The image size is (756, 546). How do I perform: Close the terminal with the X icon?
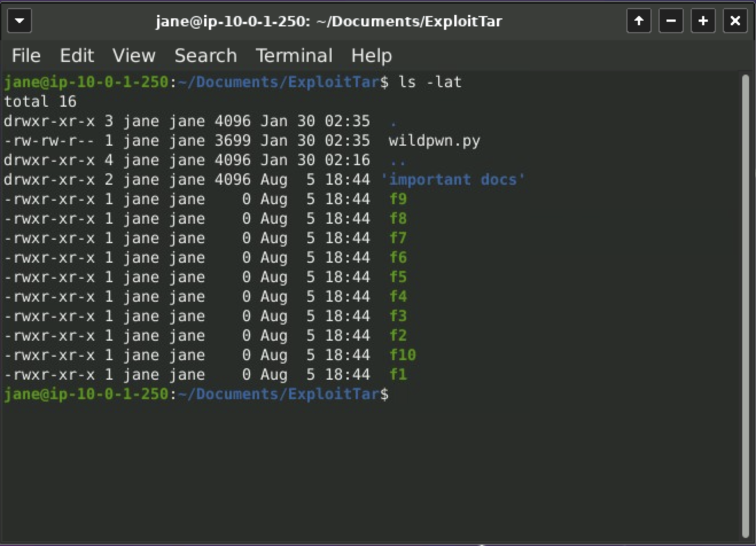735,21
